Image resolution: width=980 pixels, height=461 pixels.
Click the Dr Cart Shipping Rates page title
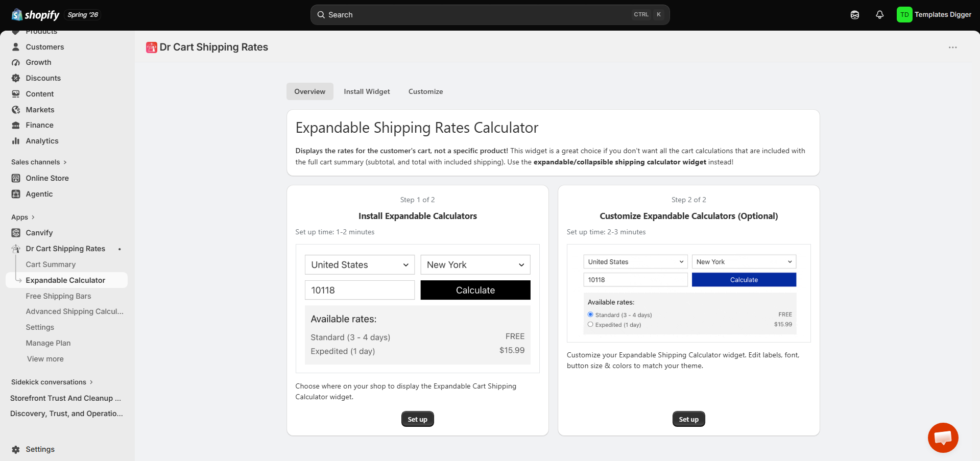point(214,47)
